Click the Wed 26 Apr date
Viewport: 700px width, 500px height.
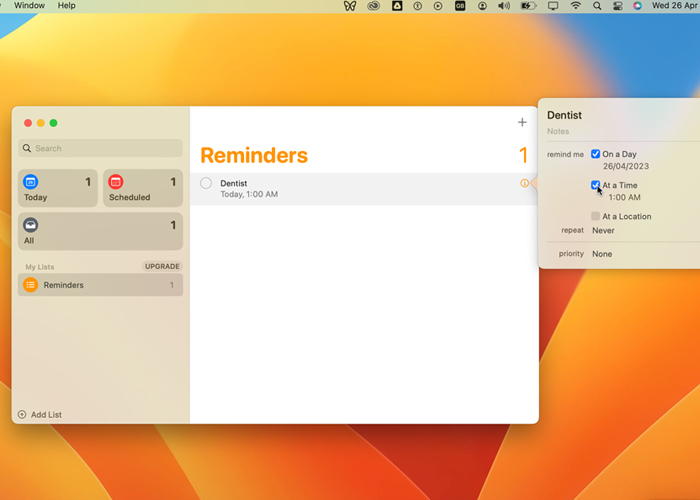pyautogui.click(x=675, y=5)
